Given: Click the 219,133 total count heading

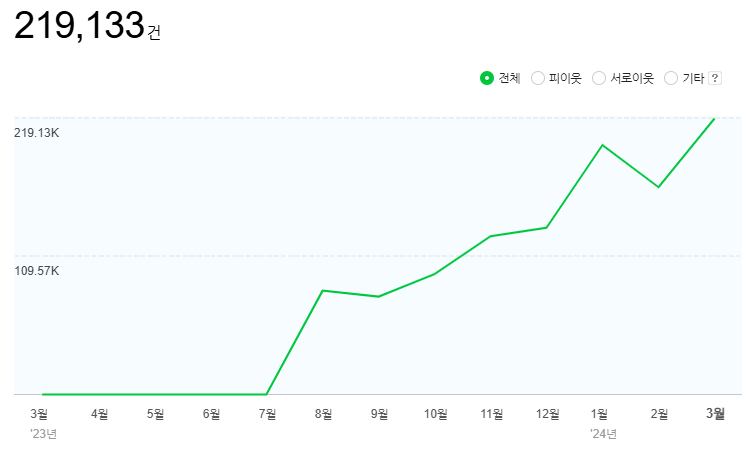Looking at the screenshot, I should click(x=80, y=27).
